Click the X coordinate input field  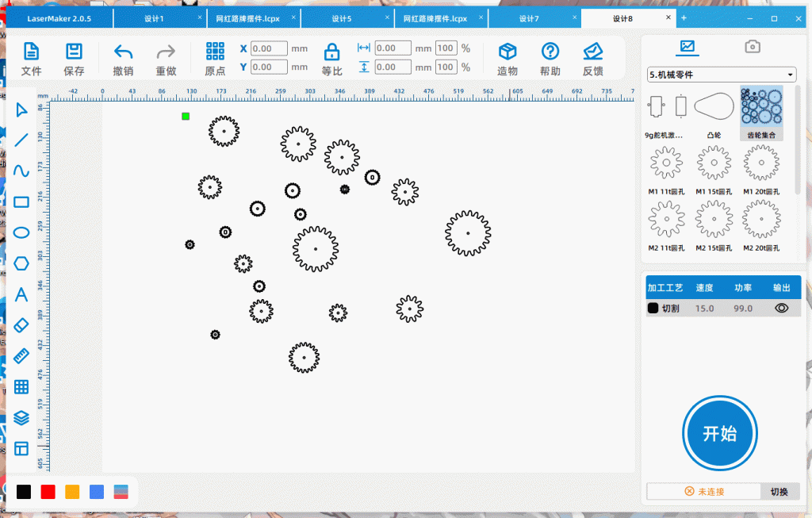click(269, 48)
